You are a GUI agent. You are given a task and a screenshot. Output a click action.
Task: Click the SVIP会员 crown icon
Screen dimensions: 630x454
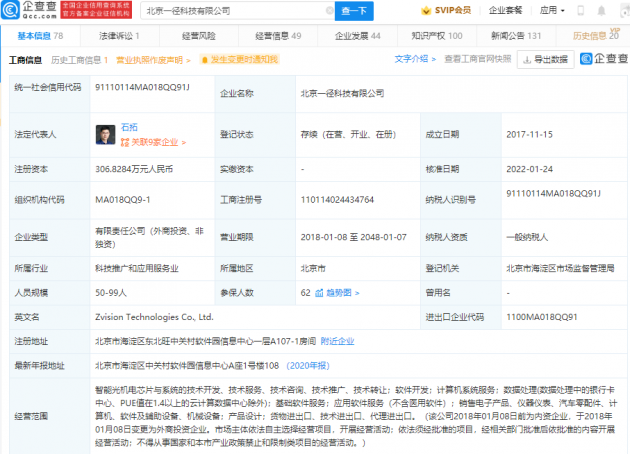point(426,11)
